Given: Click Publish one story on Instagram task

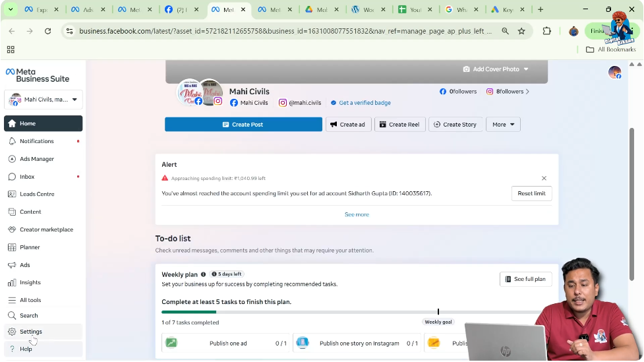Looking at the screenshot, I should tap(357, 343).
